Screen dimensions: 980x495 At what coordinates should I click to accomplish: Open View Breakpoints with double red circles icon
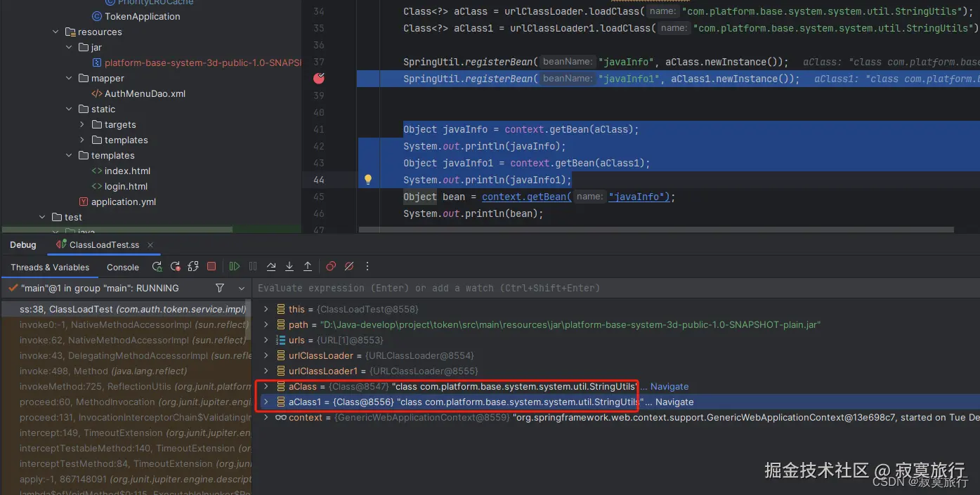pyautogui.click(x=331, y=267)
